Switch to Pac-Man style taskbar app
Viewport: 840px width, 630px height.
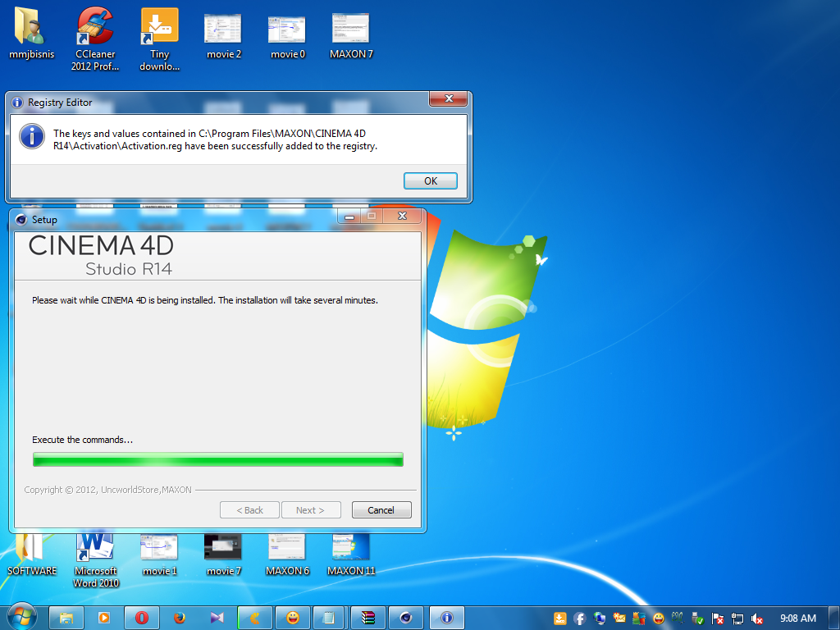(x=255, y=619)
